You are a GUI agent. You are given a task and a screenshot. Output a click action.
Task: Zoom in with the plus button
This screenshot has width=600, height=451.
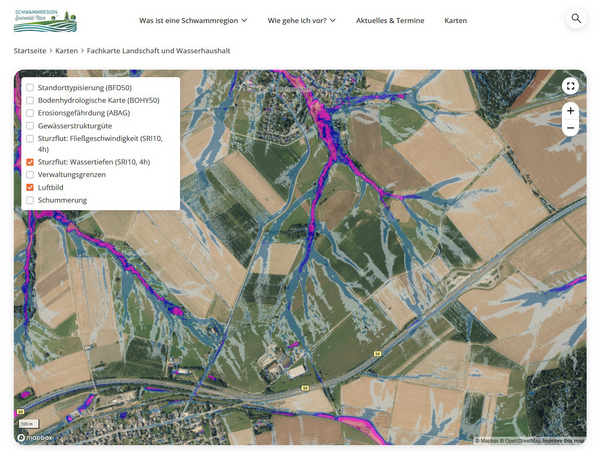pos(570,111)
